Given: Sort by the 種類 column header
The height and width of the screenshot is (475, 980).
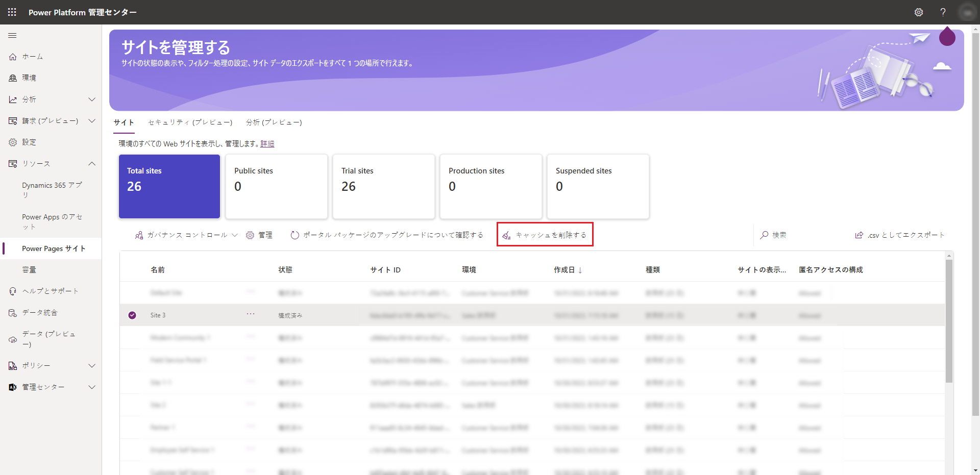Looking at the screenshot, I should point(653,270).
